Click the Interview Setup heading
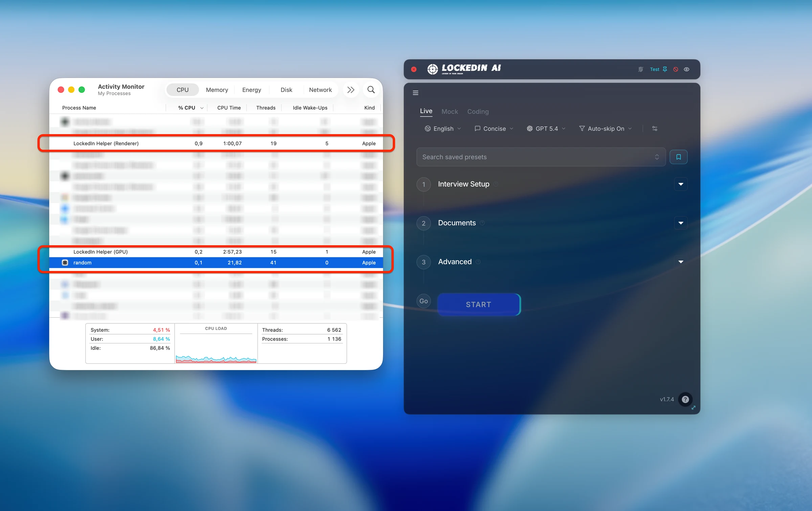 point(464,184)
